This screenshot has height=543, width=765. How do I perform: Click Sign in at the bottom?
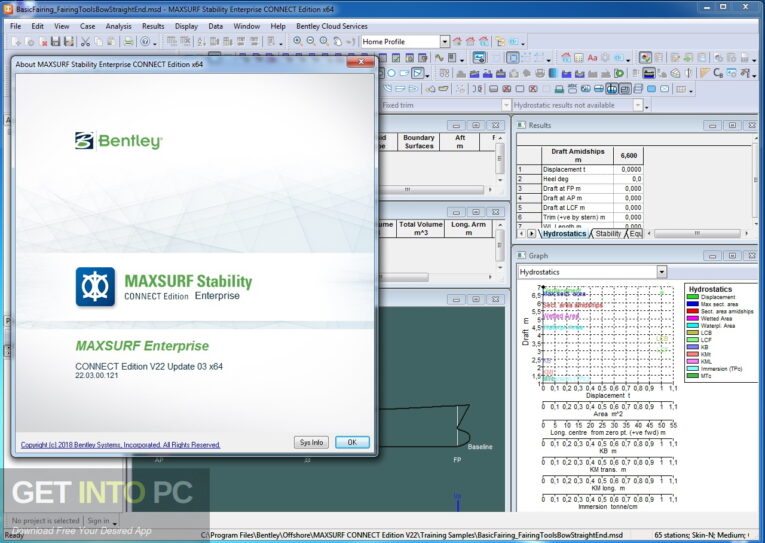[99, 521]
